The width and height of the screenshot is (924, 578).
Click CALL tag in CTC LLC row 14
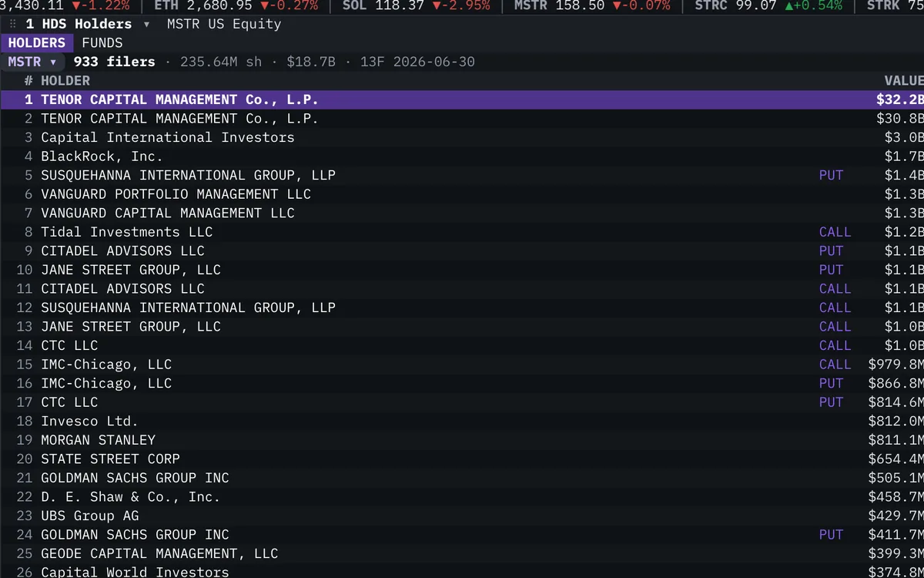(835, 345)
